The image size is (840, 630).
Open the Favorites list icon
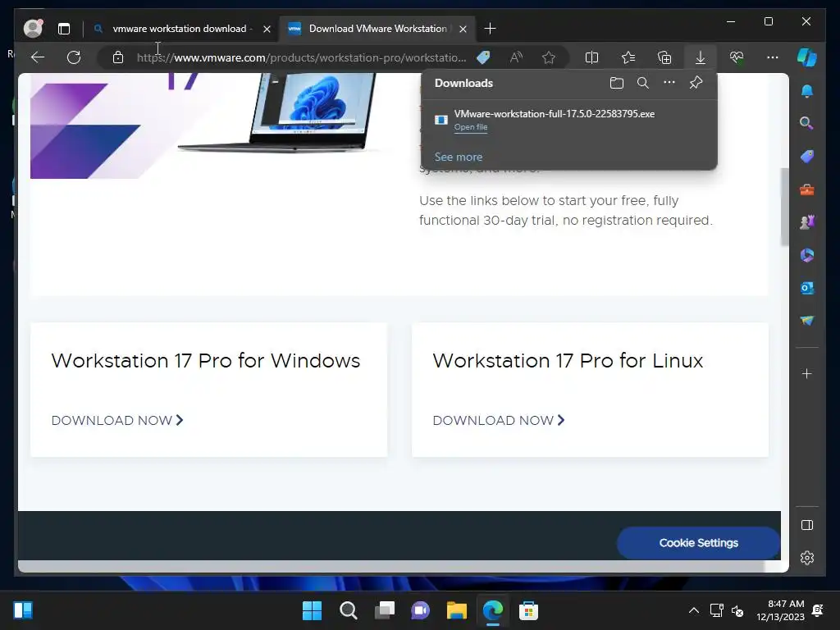pos(628,57)
